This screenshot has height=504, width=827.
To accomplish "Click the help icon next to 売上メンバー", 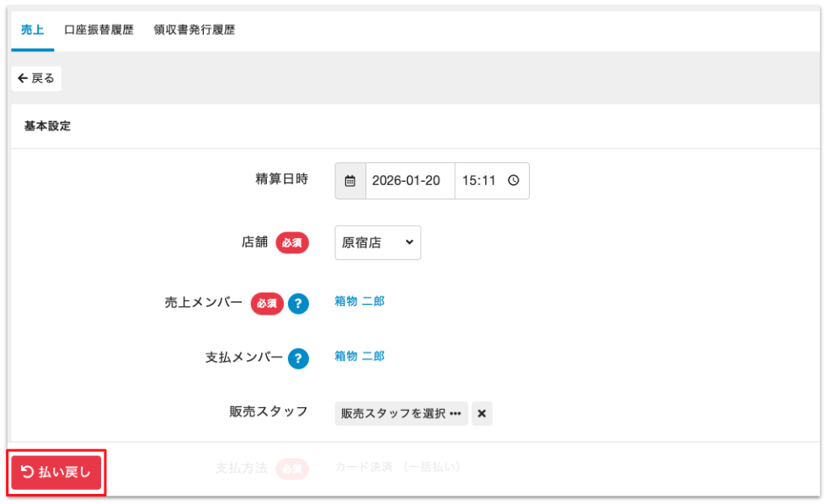I will tap(298, 304).
